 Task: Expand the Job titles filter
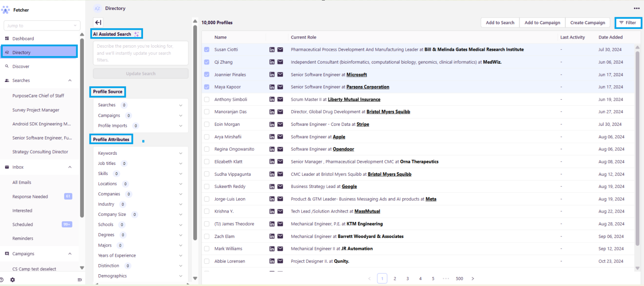[x=181, y=164]
